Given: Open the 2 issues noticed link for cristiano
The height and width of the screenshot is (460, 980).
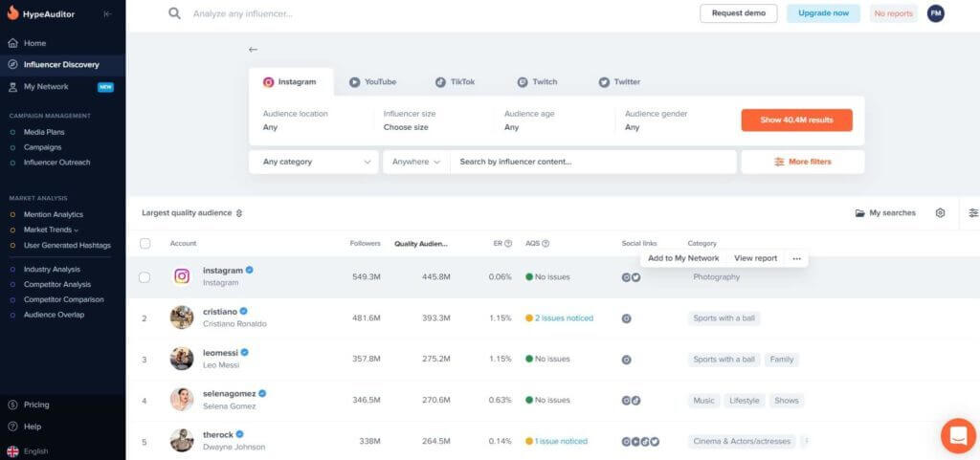Looking at the screenshot, I should (x=564, y=318).
